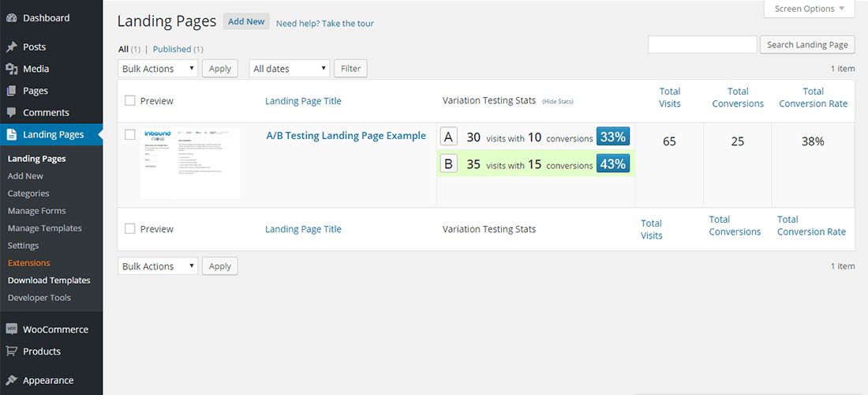Image resolution: width=868 pixels, height=395 pixels.
Task: Click the Products cart icon
Action: click(x=12, y=352)
